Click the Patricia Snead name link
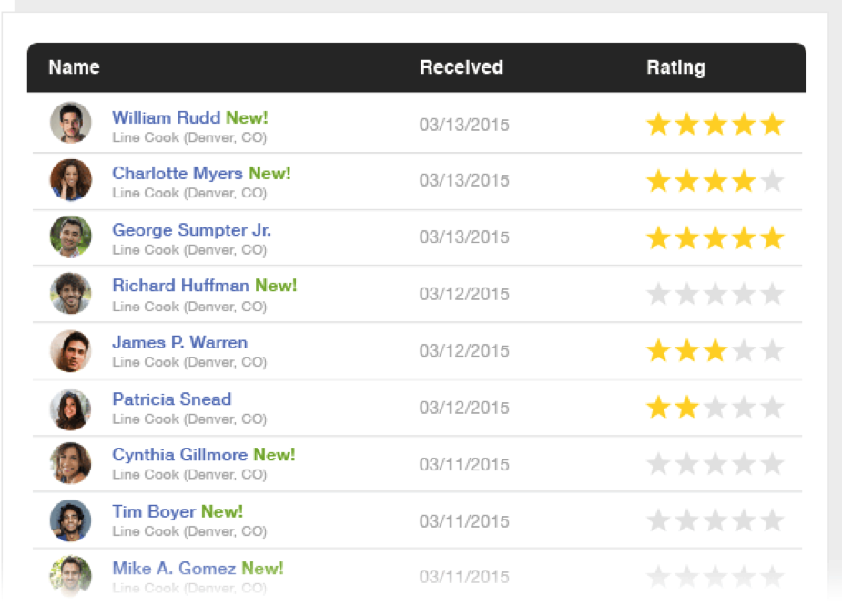Image resolution: width=842 pixels, height=616 pixels. [x=172, y=399]
